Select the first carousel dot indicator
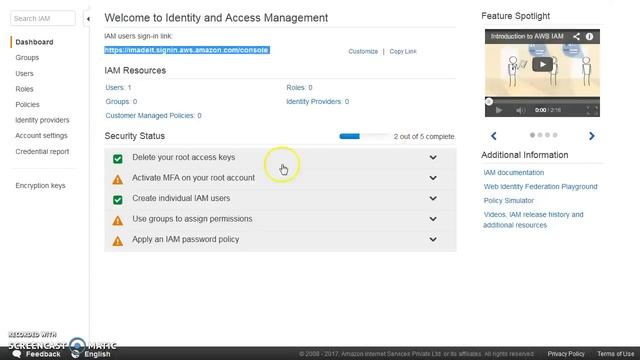The height and width of the screenshot is (360, 640). 532,135
